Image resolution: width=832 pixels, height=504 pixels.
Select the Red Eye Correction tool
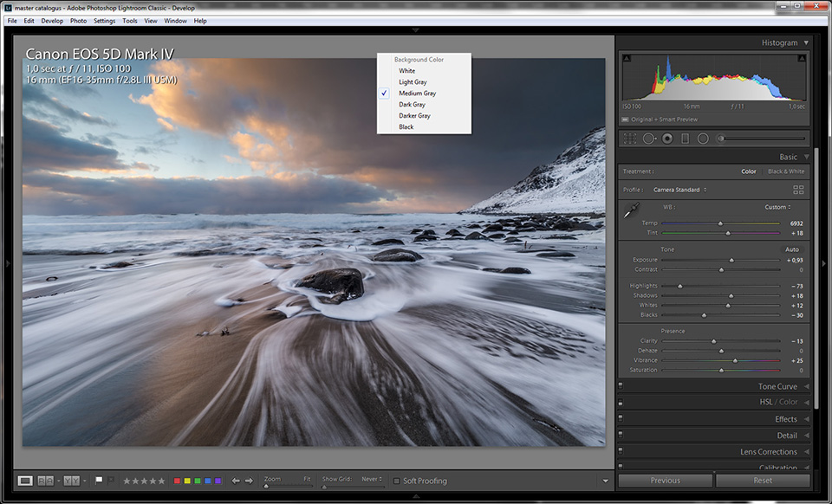tap(667, 139)
